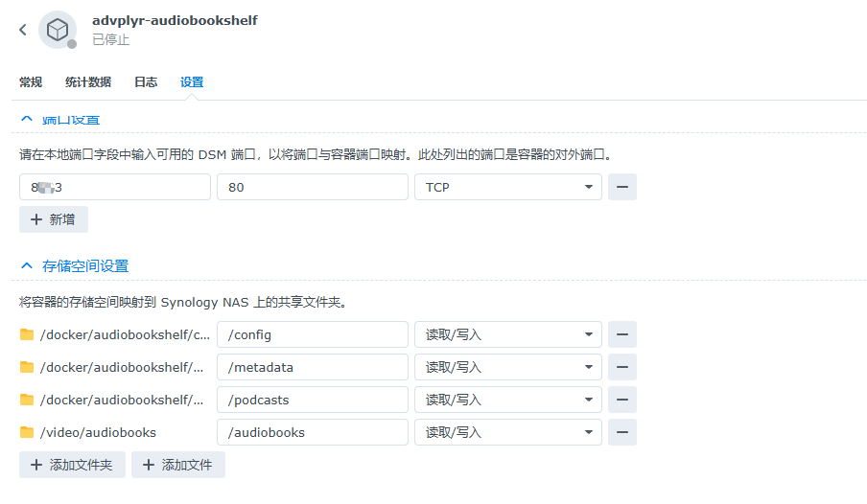Click the /audiobooks mount path field
Image resolution: width=867 pixels, height=504 pixels.
[x=313, y=432]
